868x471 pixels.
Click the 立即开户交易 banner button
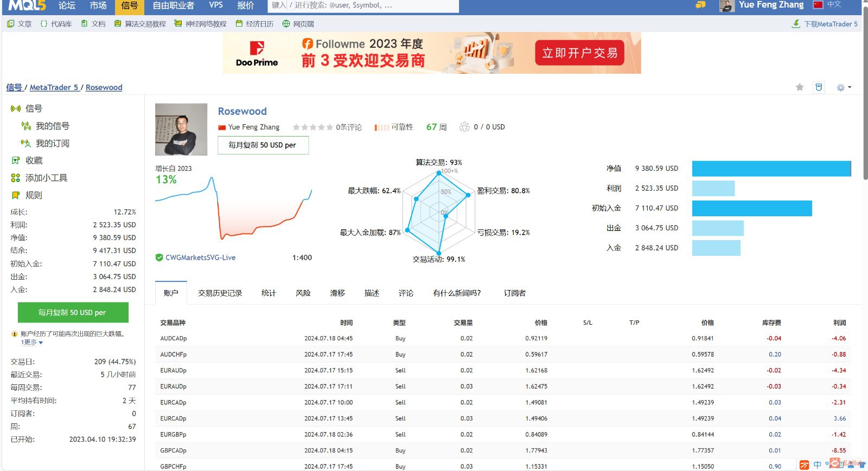click(x=580, y=53)
